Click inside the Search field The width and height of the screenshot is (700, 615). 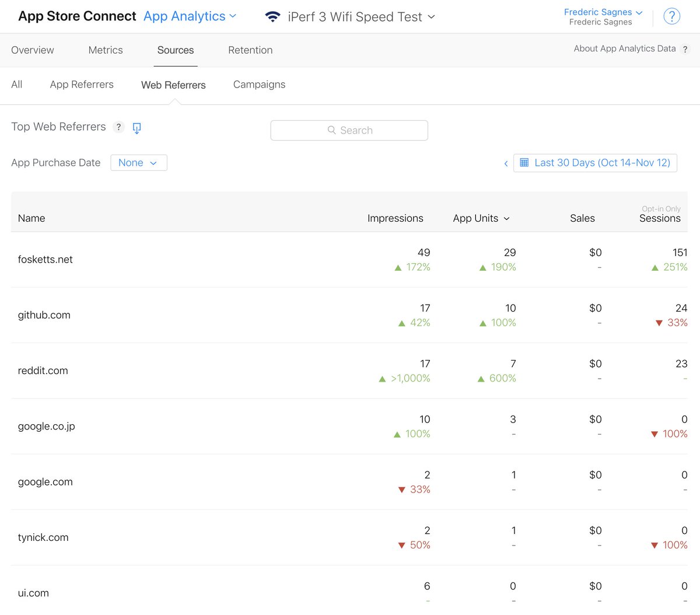click(349, 130)
